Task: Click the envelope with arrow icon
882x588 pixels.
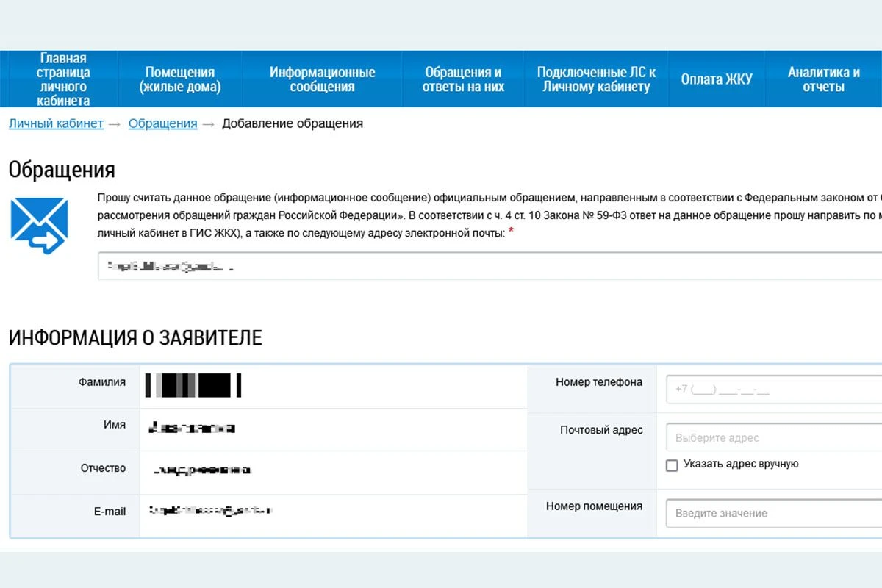Action: pyautogui.click(x=39, y=226)
